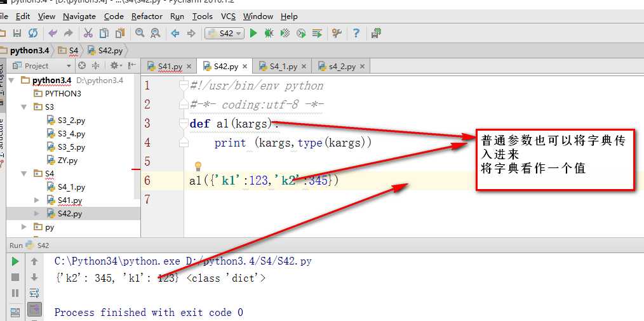644x321 pixels.
Task: Click the Scroll from Source target icon
Action: click(x=82, y=66)
